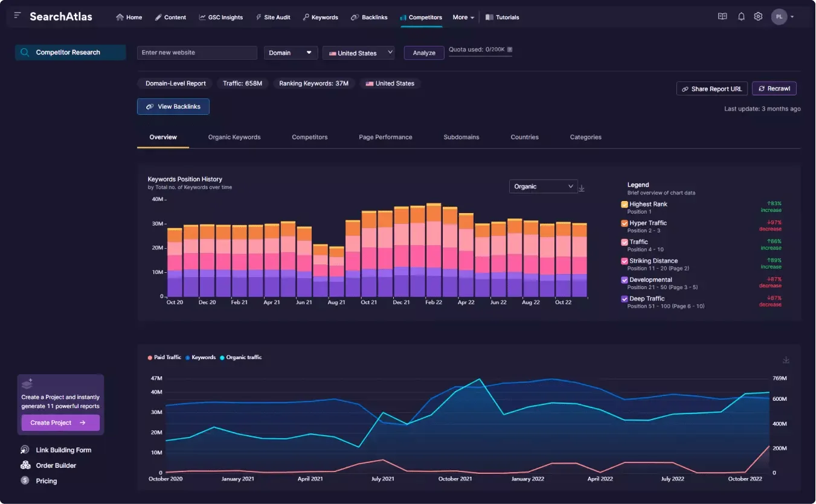The image size is (816, 504).
Task: Switch to the Organic Keywords tab
Action: (234, 137)
